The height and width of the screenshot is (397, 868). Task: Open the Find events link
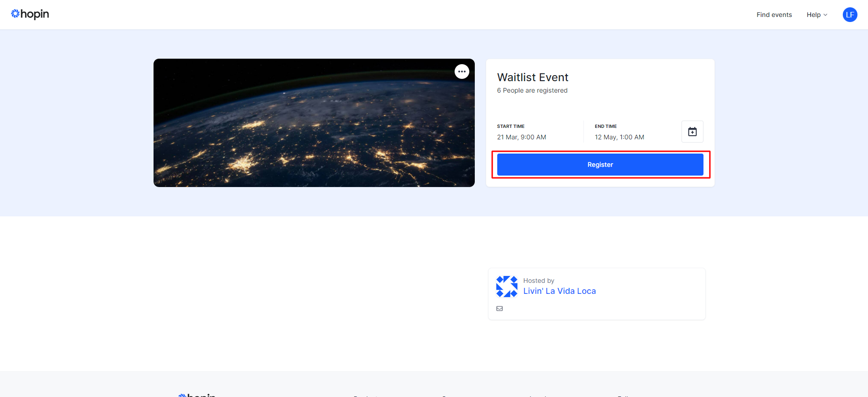tap(774, 15)
